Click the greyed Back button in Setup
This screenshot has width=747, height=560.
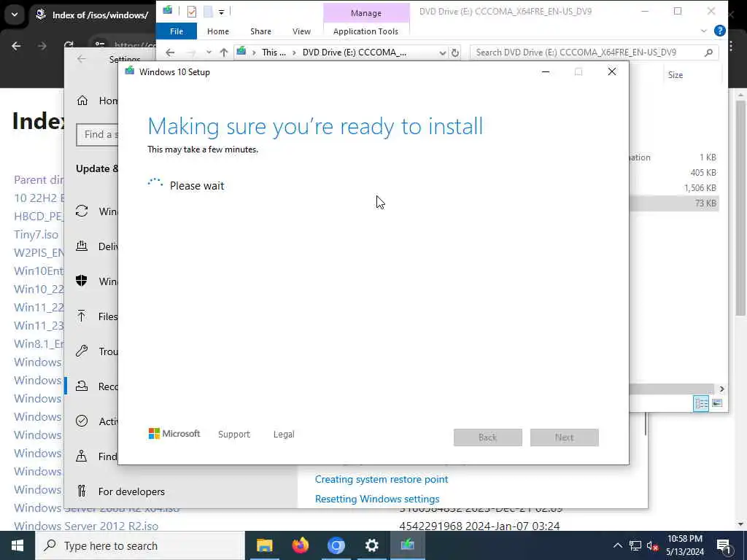coord(487,437)
